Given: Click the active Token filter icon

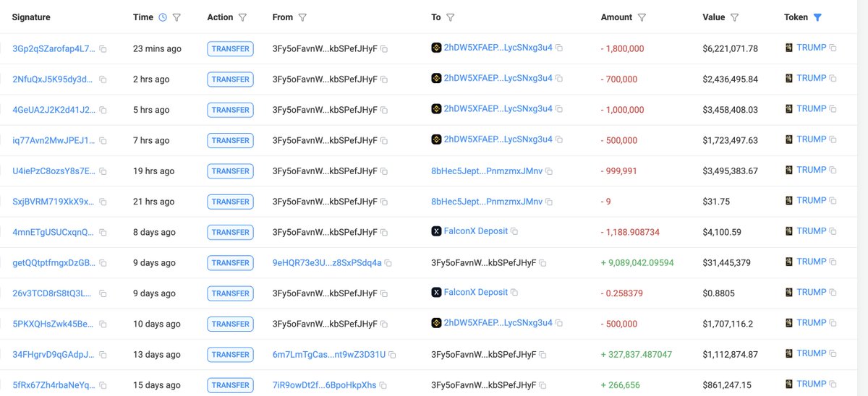Looking at the screenshot, I should point(817,17).
